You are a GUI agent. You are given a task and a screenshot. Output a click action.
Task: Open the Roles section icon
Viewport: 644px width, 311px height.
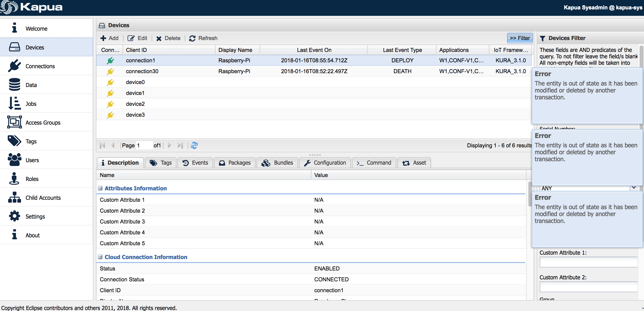(14, 178)
